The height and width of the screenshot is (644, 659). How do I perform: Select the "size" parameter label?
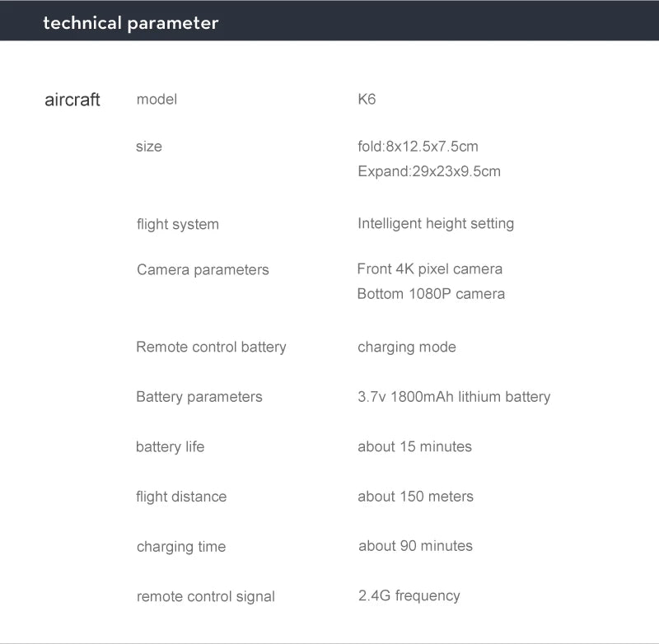149,147
